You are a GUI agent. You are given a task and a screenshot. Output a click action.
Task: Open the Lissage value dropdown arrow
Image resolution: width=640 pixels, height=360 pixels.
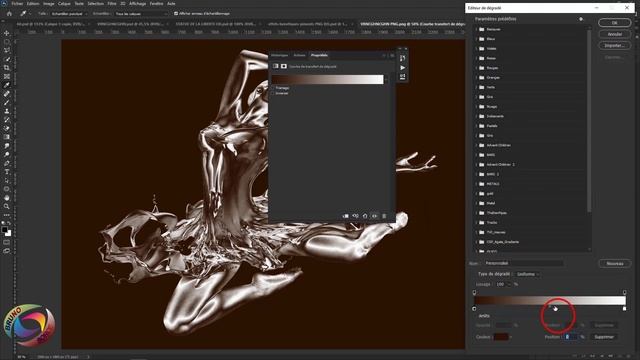pos(509,284)
